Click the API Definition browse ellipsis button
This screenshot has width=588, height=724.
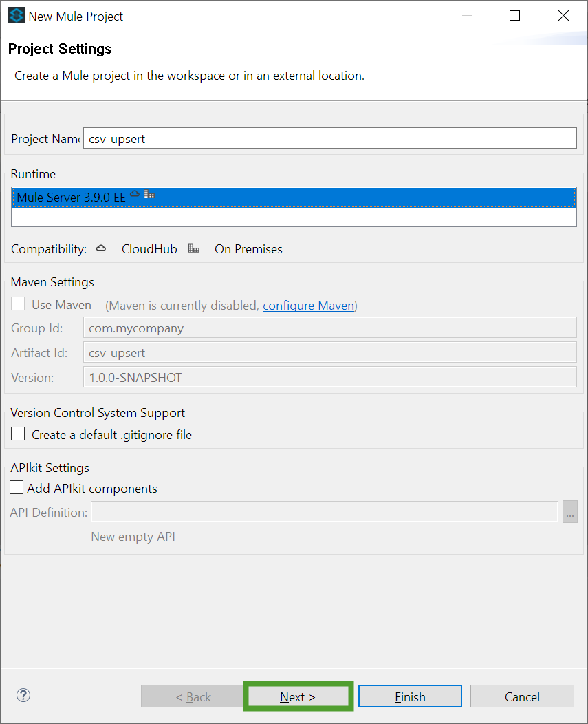[570, 511]
